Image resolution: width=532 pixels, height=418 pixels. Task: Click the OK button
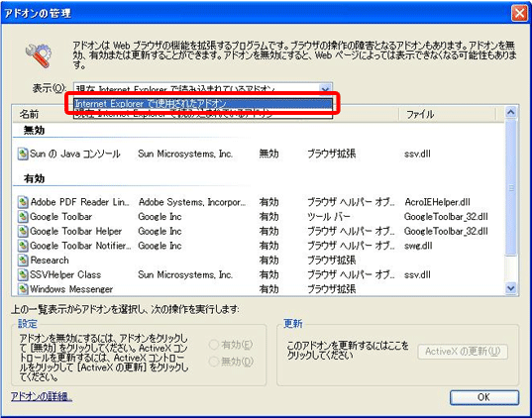484,397
